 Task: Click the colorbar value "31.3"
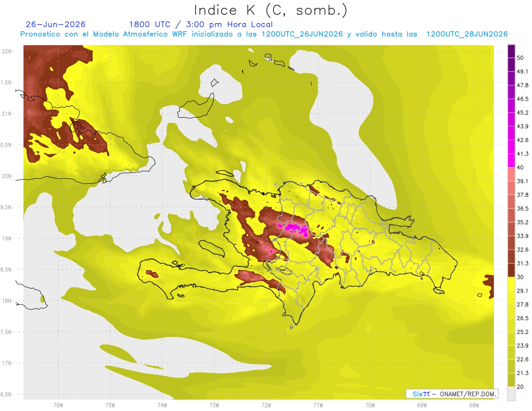coord(523,263)
